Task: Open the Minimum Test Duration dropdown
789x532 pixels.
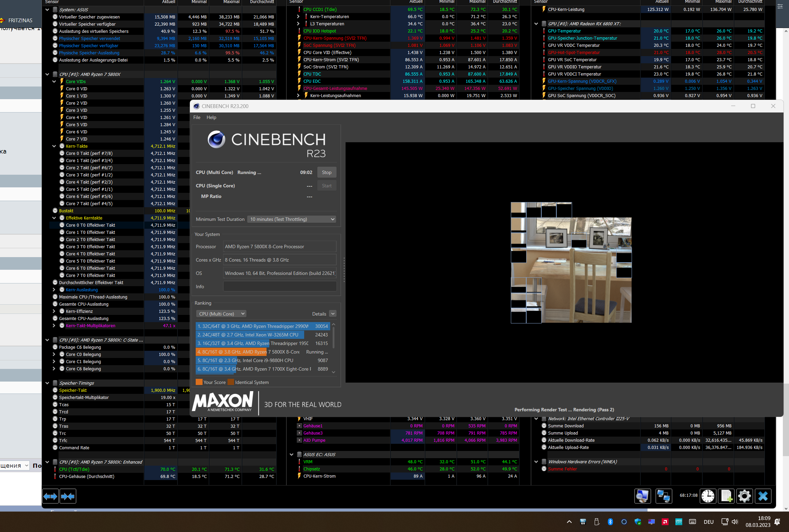Action: click(x=292, y=219)
